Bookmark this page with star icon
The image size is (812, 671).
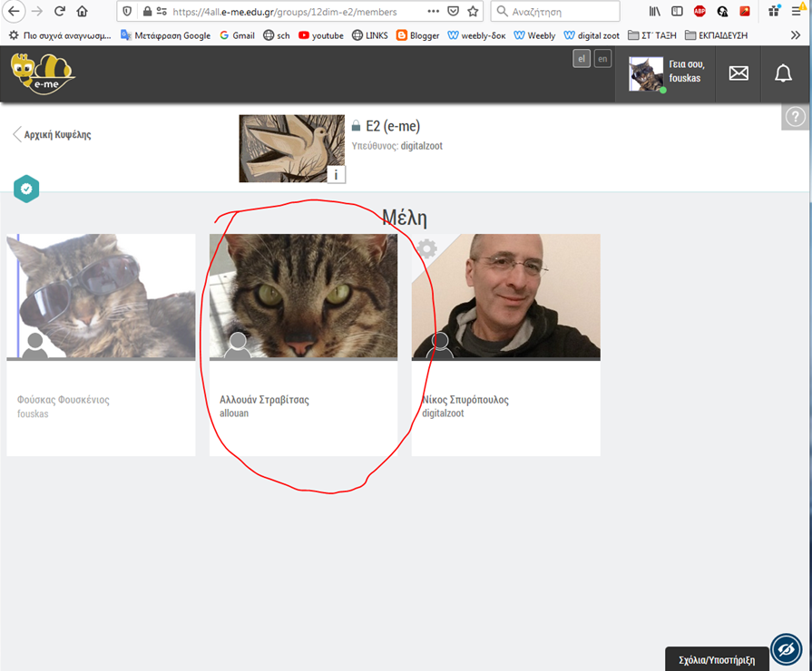473,12
